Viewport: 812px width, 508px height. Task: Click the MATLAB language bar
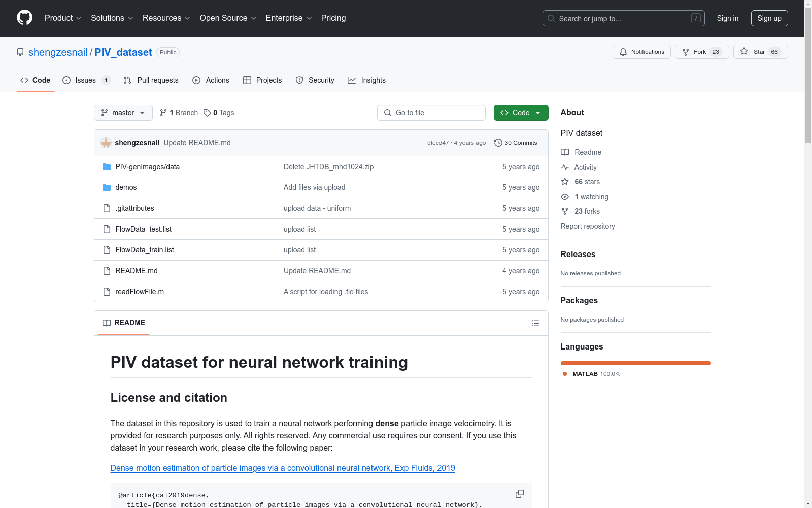point(635,363)
